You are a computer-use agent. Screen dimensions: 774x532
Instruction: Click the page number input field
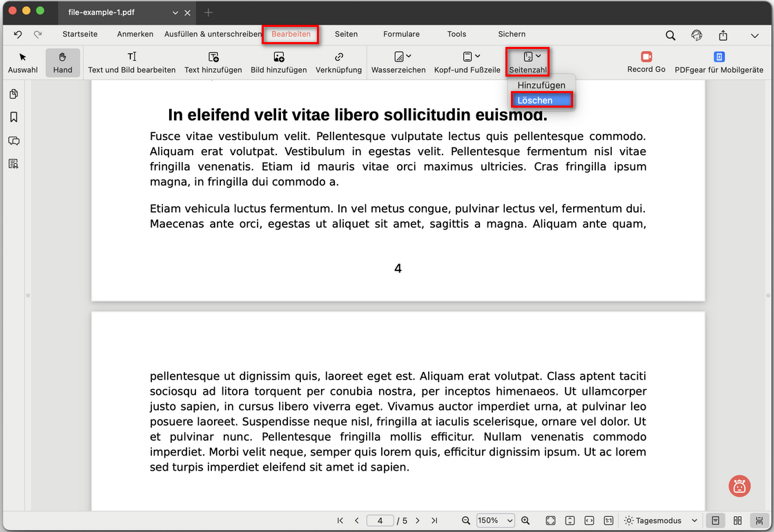coord(380,520)
